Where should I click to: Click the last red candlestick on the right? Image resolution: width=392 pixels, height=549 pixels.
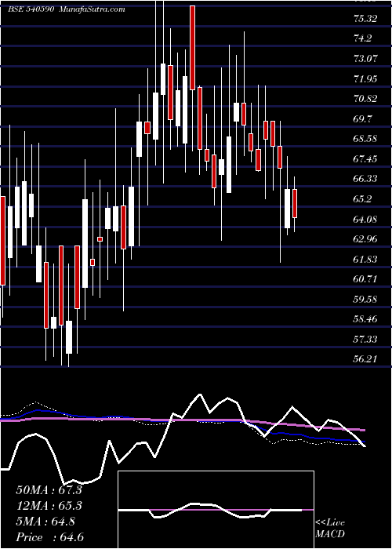(295, 203)
